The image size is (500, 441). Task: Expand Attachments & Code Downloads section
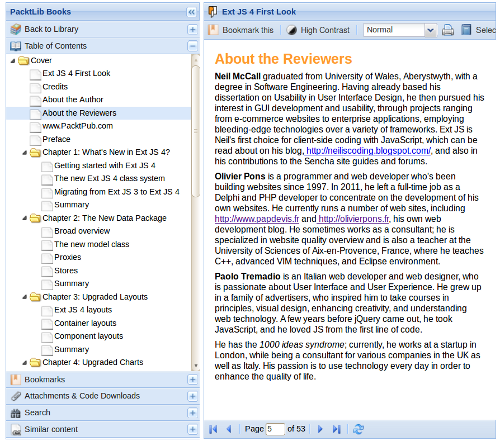pos(192,396)
